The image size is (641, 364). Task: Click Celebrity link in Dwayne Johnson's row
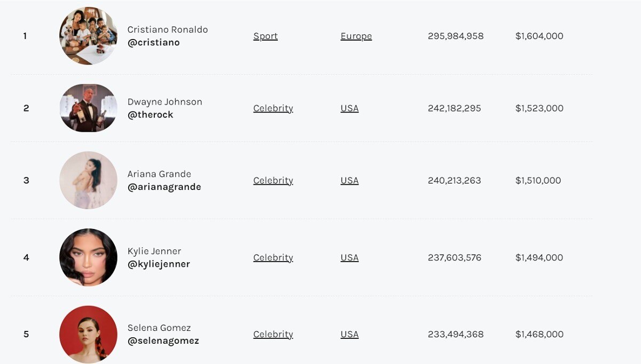pos(273,108)
